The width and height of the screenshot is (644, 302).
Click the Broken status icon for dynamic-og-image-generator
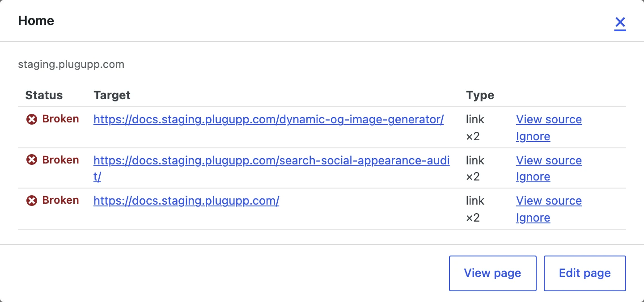pos(32,119)
